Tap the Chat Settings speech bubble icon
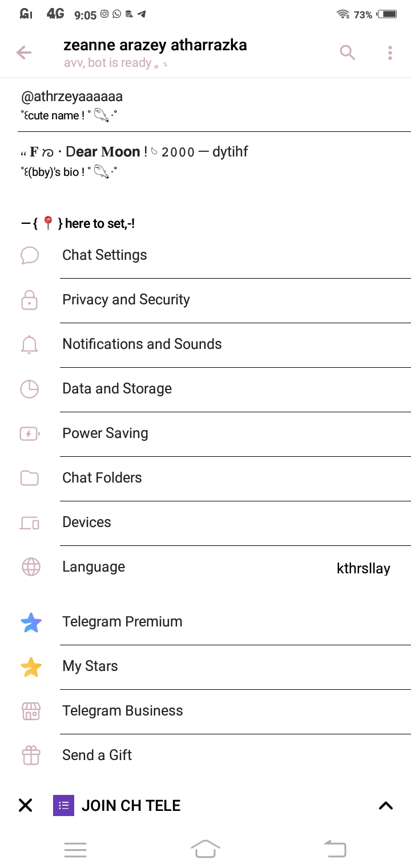Image resolution: width=411 pixels, height=868 pixels. [x=30, y=255]
